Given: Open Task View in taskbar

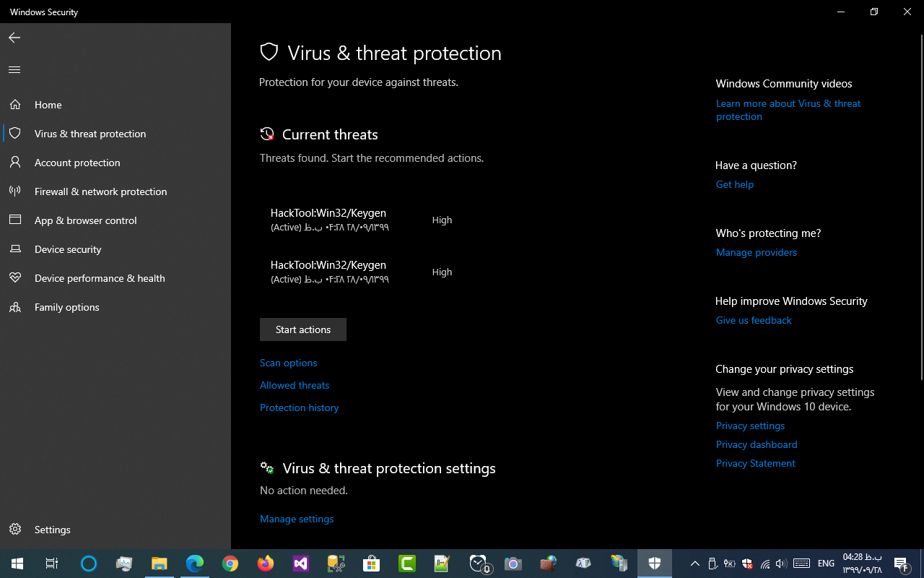Looking at the screenshot, I should coord(52,564).
